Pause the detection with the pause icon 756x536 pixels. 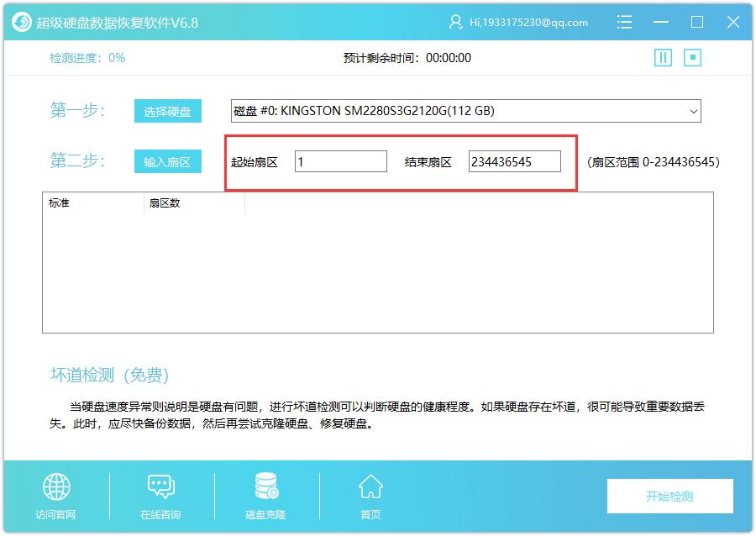(x=663, y=57)
